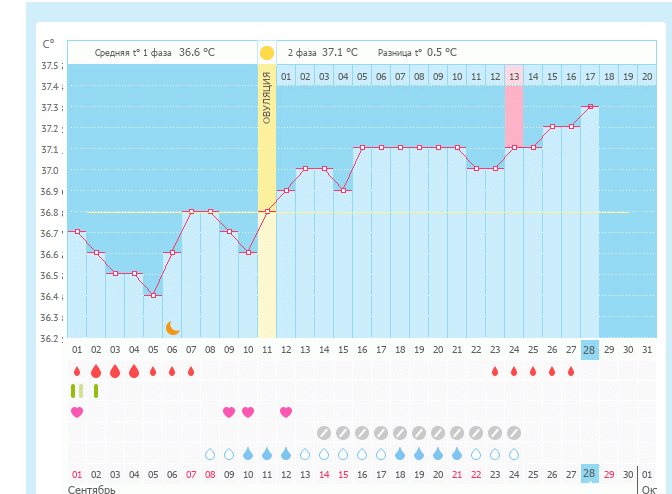This screenshot has height=494, width=672.
Task: Click the gray round icon on day 24
Action: coord(514,433)
